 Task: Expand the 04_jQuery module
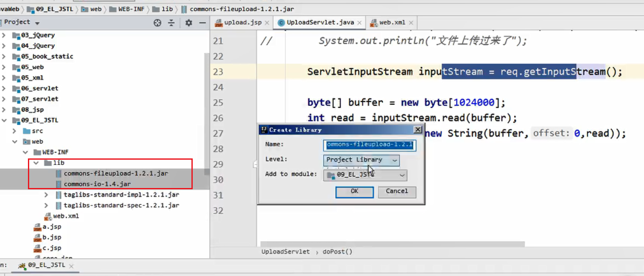click(4, 46)
